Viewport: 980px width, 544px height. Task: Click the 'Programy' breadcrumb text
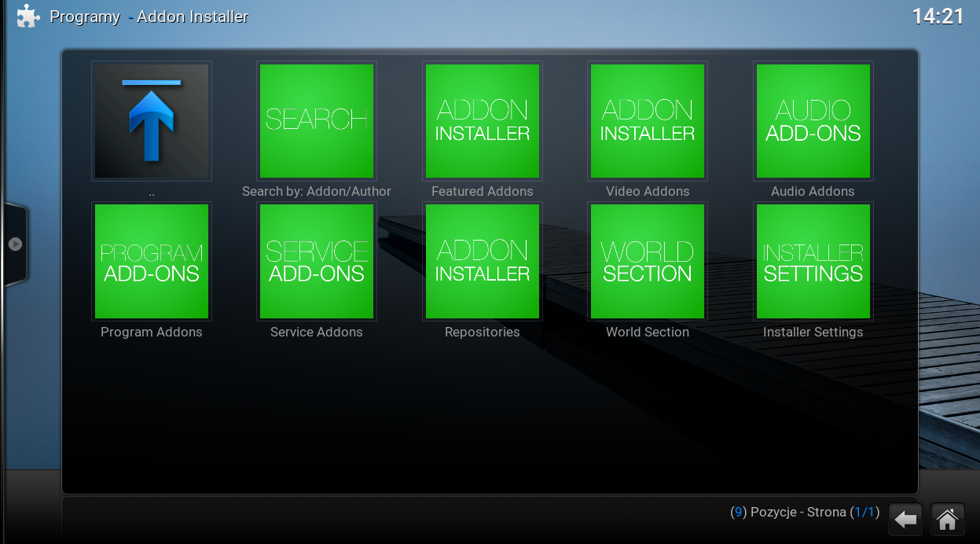coord(85,17)
